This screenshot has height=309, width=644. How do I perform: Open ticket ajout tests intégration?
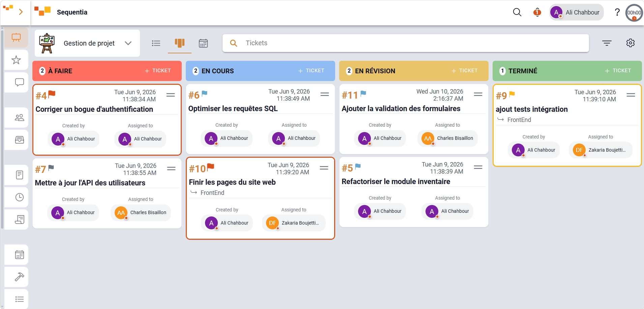tap(532, 109)
